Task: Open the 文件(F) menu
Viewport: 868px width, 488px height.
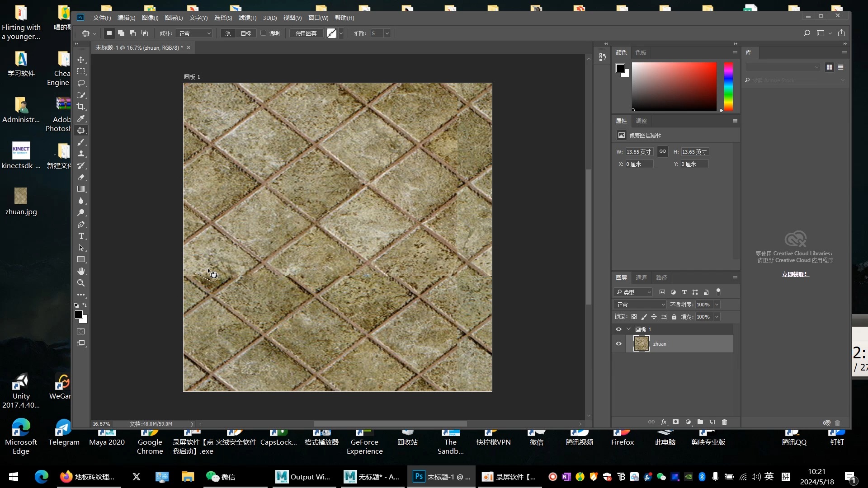Action: pyautogui.click(x=102, y=18)
